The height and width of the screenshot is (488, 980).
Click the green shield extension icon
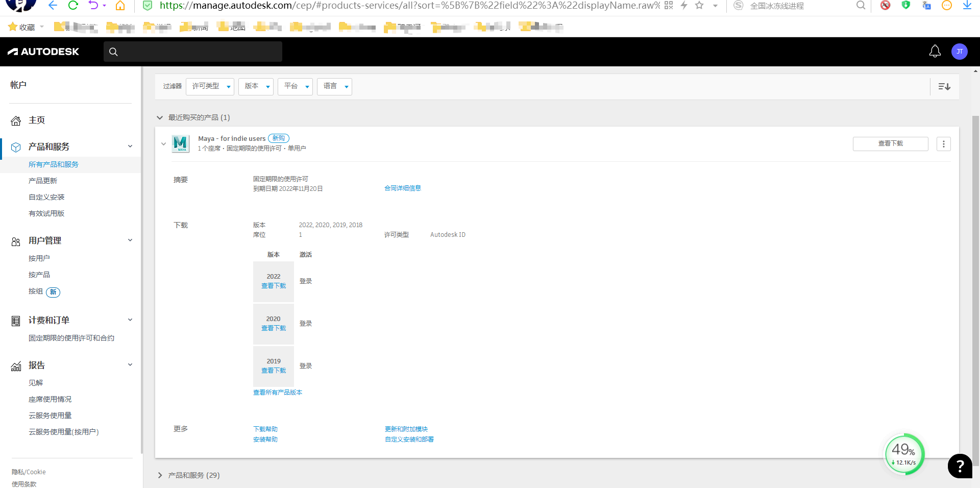coord(906,6)
